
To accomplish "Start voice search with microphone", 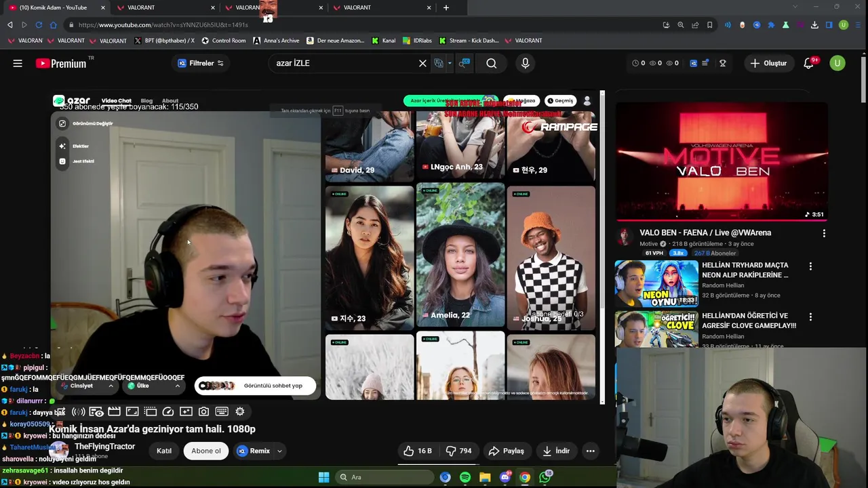I will [x=525, y=63].
